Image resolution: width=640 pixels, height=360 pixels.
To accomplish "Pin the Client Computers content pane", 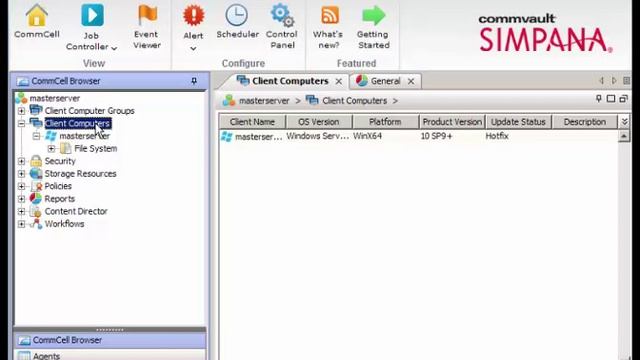I will pyautogui.click(x=598, y=99).
